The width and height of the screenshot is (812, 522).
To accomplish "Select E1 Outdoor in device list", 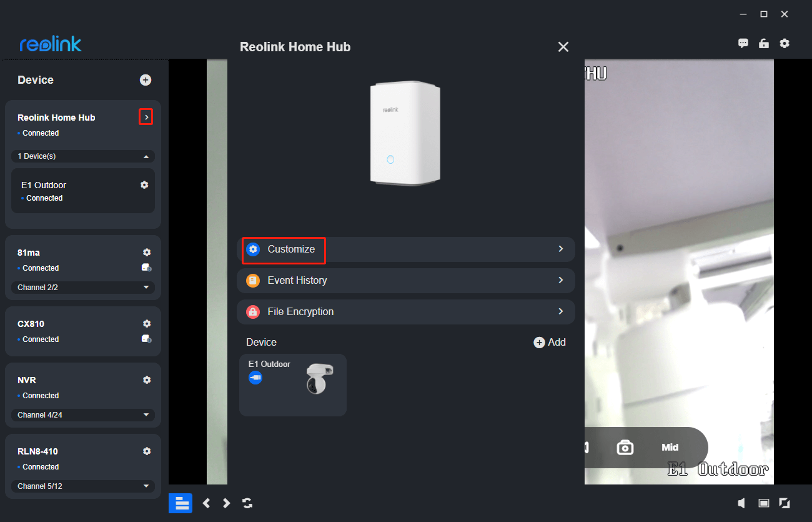I will pyautogui.click(x=83, y=191).
